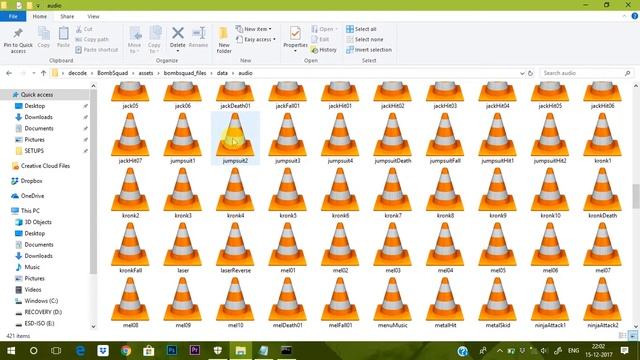Open Downloads under Quick access

[x=38, y=117]
